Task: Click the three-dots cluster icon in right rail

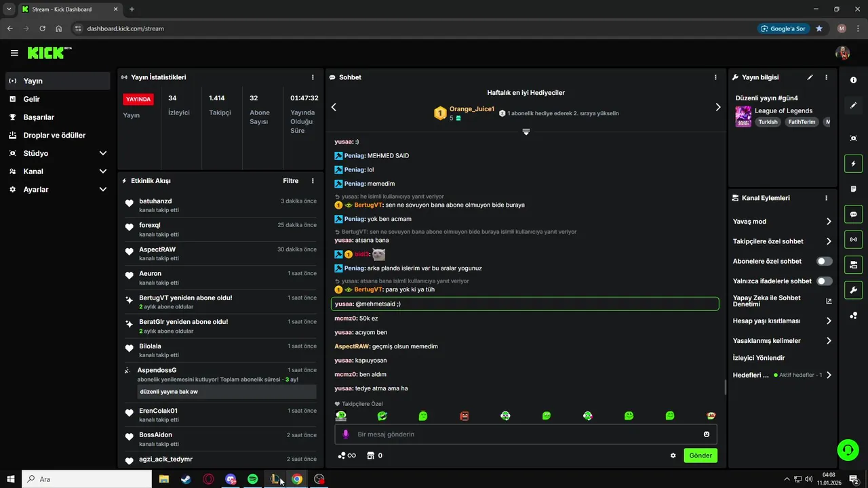Action: pos(853,315)
